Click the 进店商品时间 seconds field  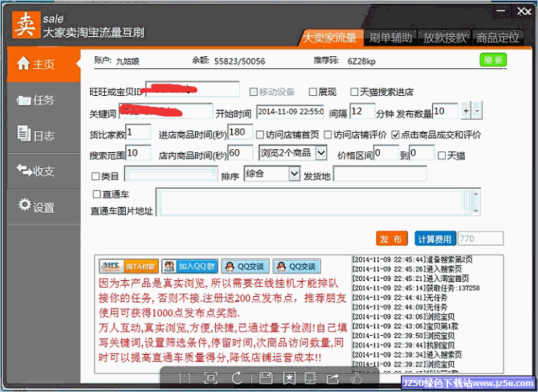point(241,132)
